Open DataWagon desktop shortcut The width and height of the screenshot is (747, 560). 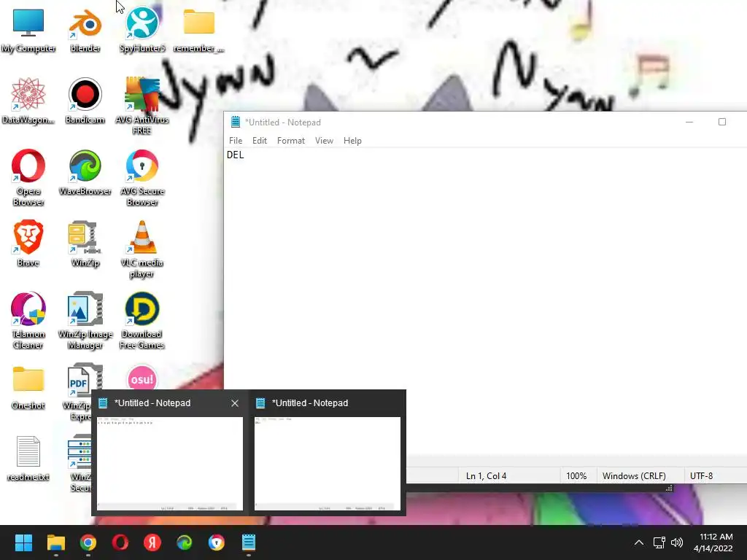click(x=28, y=101)
